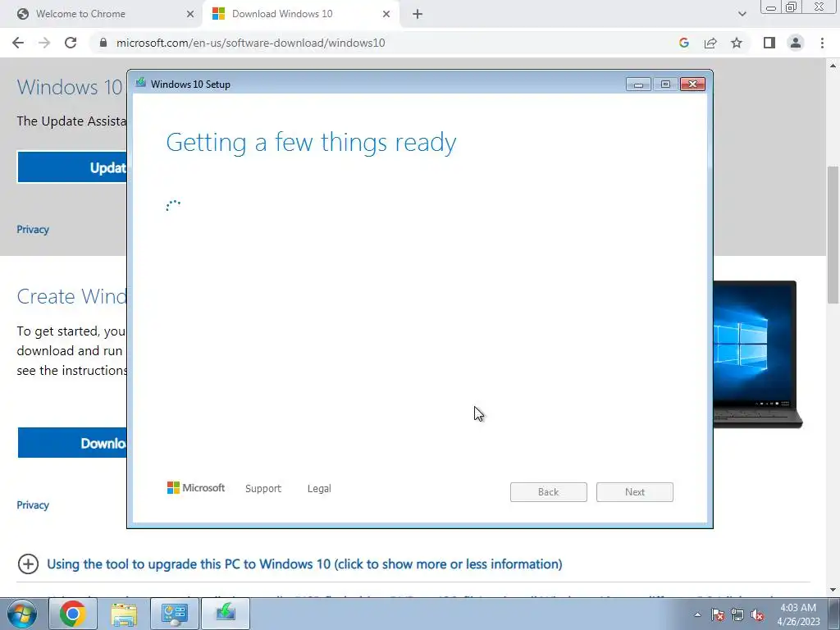Image resolution: width=840 pixels, height=630 pixels.
Task: Open Chrome's three-dot menu
Action: [x=822, y=43]
